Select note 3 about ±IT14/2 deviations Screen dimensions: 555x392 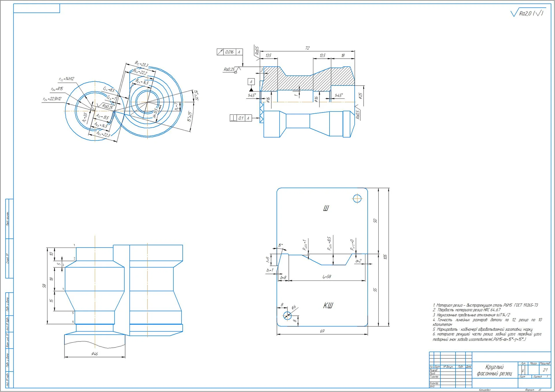[x=471, y=315]
